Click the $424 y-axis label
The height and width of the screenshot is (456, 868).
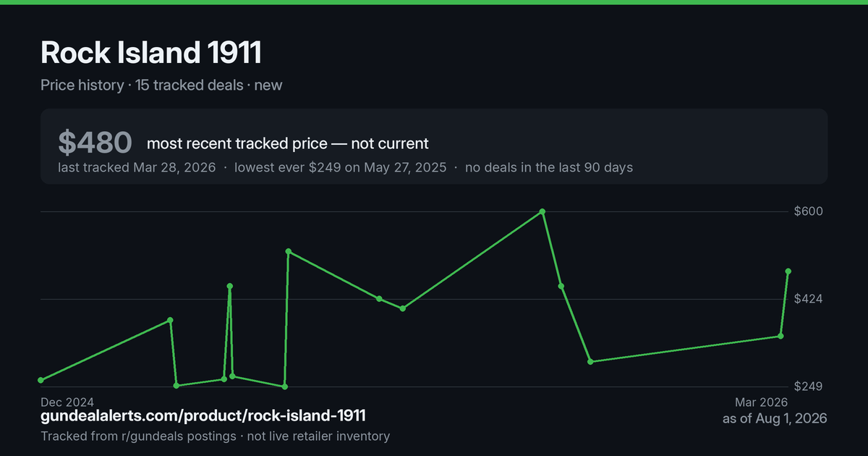coord(809,299)
